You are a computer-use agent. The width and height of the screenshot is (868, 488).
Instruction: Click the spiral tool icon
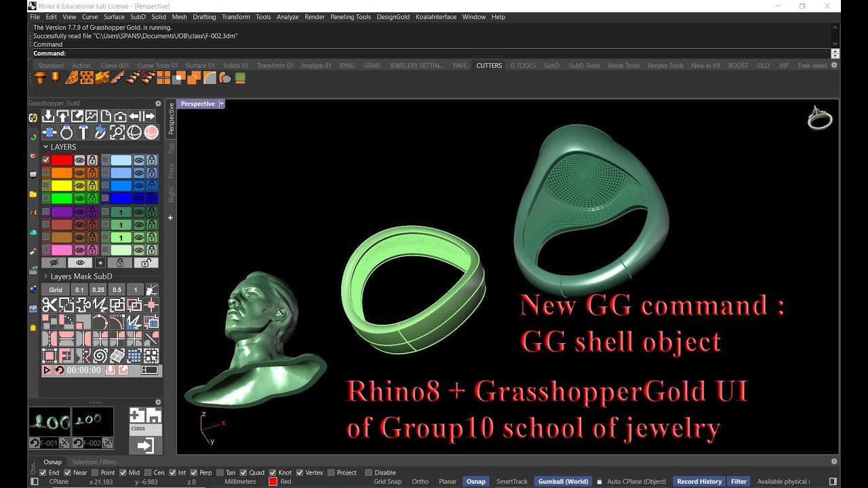(100, 355)
